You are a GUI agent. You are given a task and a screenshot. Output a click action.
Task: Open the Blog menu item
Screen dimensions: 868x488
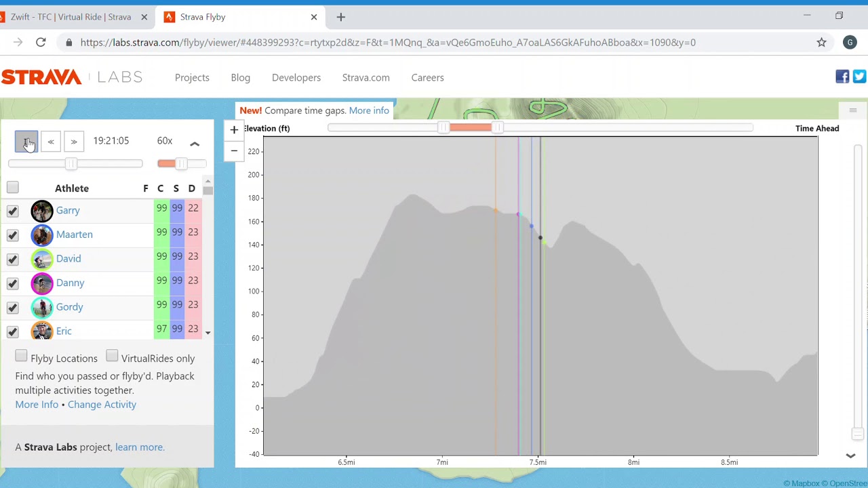240,77
